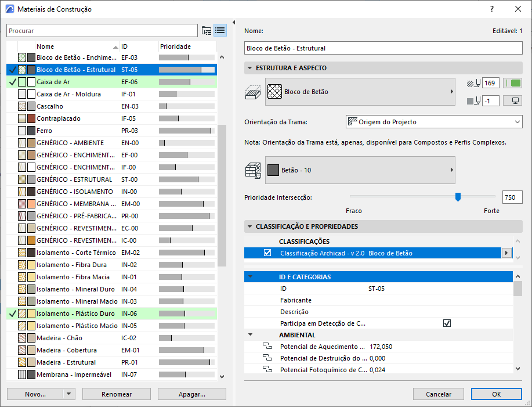Click the Novo... button

pos(35,394)
